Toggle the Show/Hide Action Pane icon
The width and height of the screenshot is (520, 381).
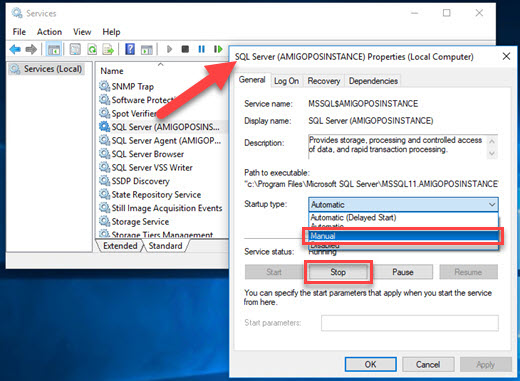tap(147, 50)
